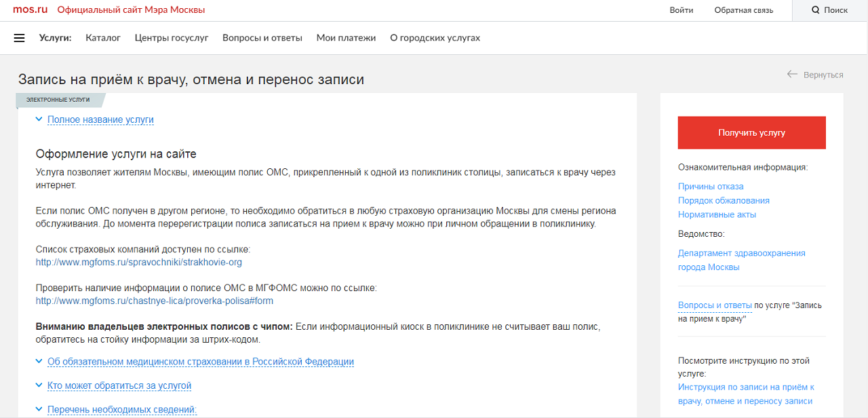The height and width of the screenshot is (418, 868).
Task: Click the red Получить услугу button
Action: pos(752,132)
